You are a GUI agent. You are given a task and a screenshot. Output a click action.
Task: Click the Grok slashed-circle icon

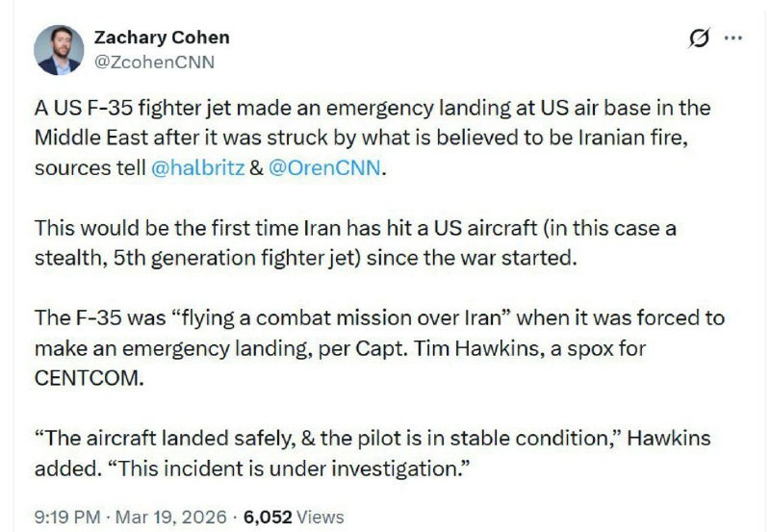[x=700, y=38]
